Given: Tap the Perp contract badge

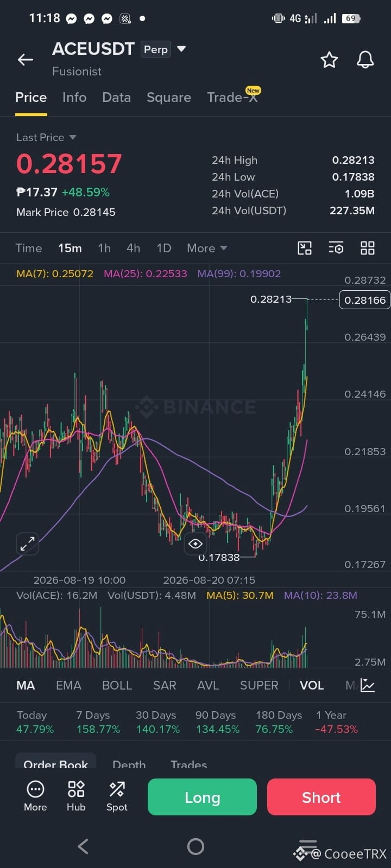Looking at the screenshot, I should (x=156, y=49).
